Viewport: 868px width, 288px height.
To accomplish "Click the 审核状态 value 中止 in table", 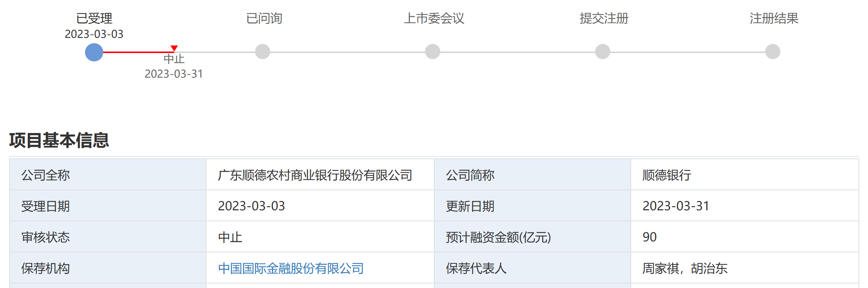I will (230, 237).
